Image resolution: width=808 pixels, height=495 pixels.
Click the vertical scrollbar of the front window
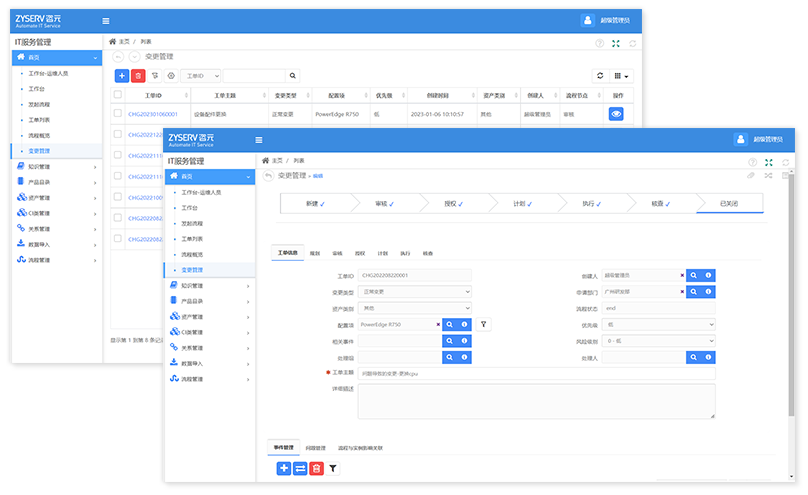click(x=791, y=294)
